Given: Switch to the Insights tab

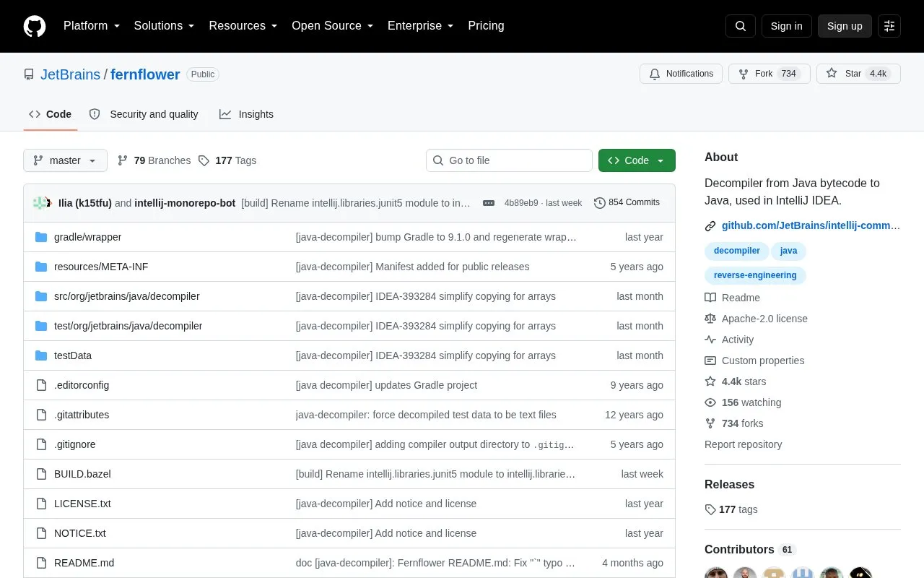Looking at the screenshot, I should click(247, 114).
